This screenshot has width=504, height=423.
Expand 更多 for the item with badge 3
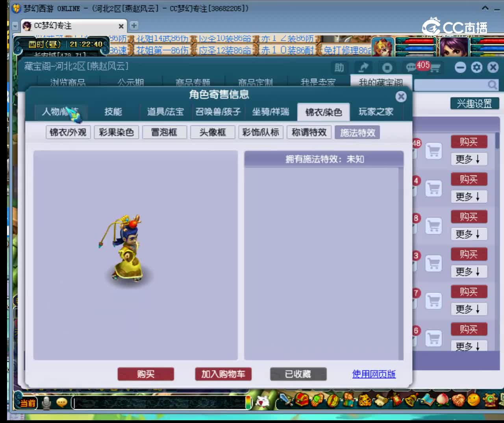(x=468, y=271)
